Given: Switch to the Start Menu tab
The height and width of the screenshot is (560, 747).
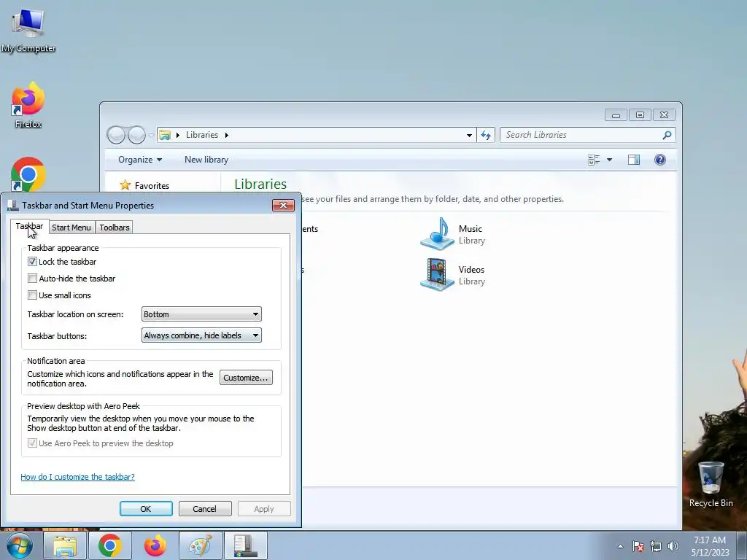Looking at the screenshot, I should pos(71,227).
